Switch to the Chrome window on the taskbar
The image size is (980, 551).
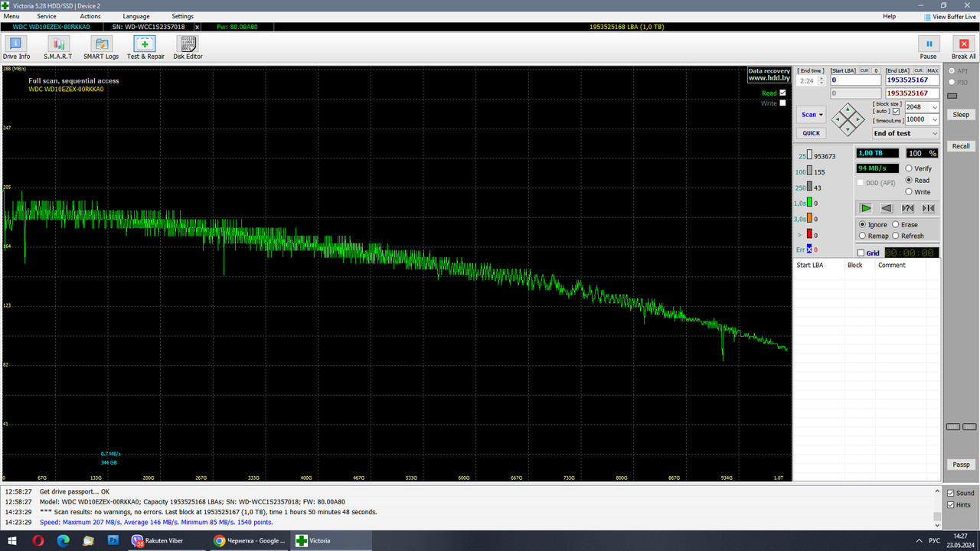click(x=249, y=540)
